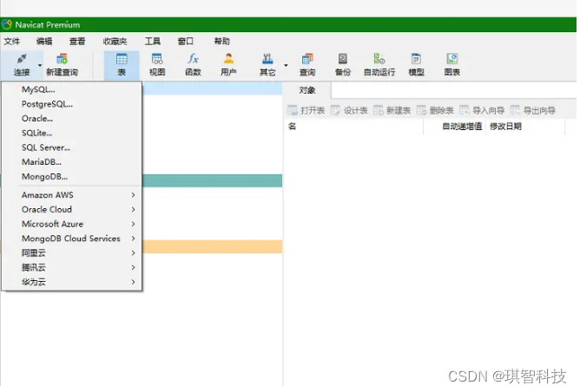Click the Import Wizard (导入向导) button

click(x=482, y=110)
